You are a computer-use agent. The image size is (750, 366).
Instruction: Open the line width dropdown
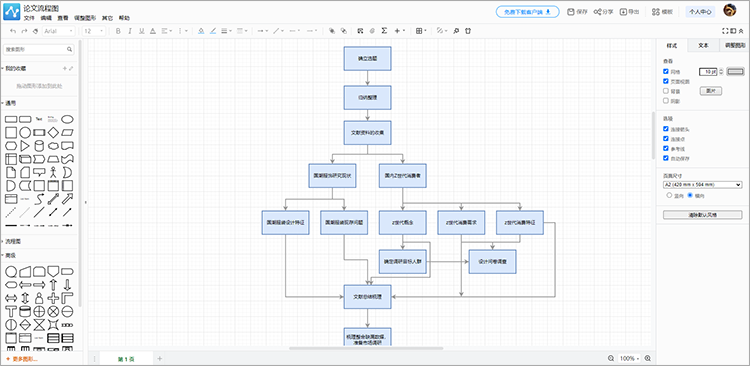coord(226,31)
